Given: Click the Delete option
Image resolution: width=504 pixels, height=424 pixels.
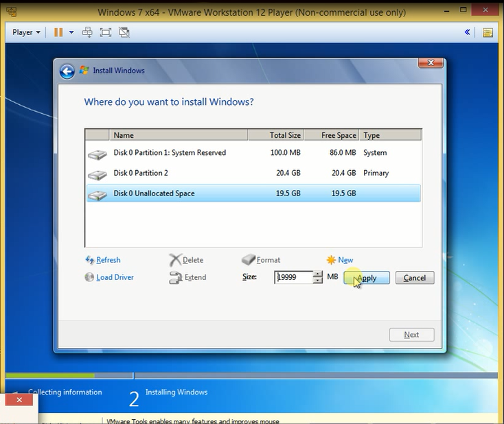Looking at the screenshot, I should pos(187,260).
